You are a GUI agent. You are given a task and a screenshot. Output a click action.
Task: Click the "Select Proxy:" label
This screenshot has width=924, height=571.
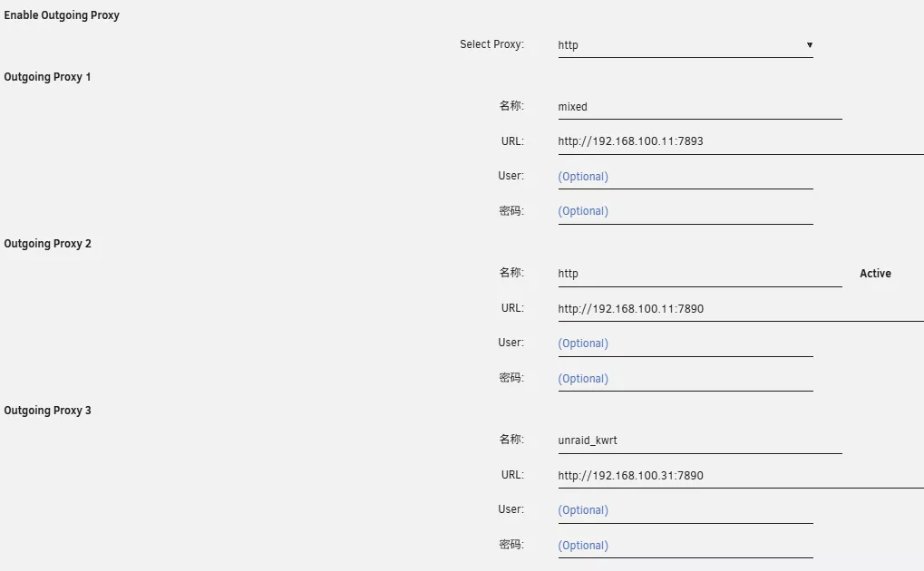pyautogui.click(x=491, y=44)
